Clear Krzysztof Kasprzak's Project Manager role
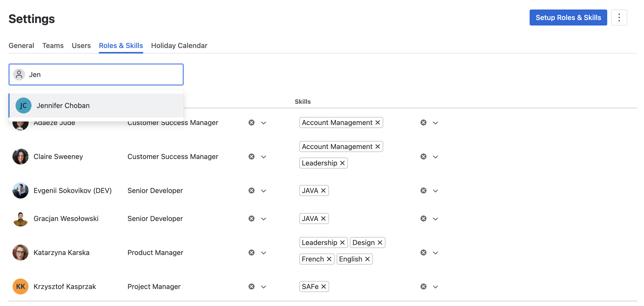The image size is (644, 306). [x=251, y=286]
